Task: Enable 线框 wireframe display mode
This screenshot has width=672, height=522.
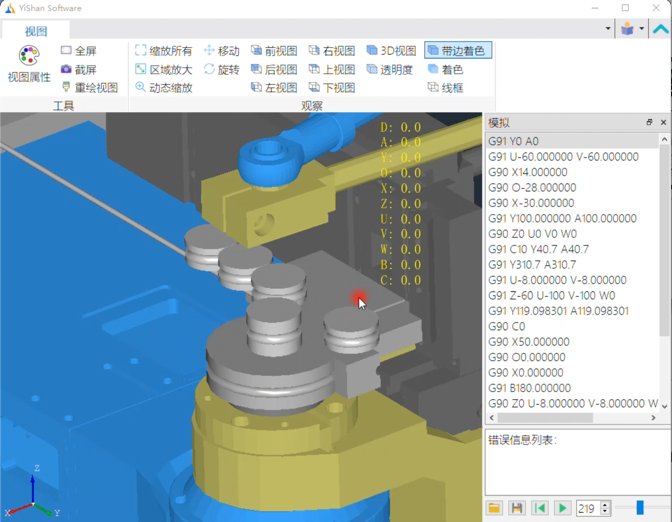Action: 433,88
